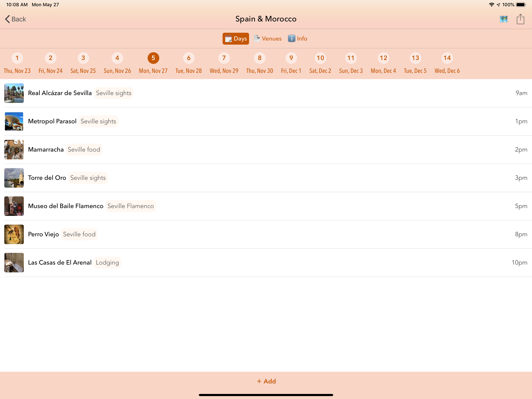532x399 pixels.
Task: Tap the Seville Flamenco tag
Action: (x=130, y=206)
